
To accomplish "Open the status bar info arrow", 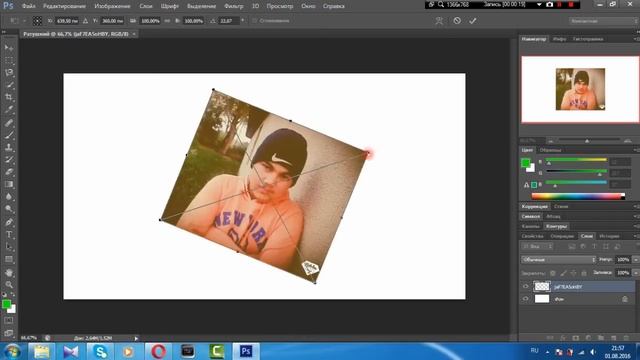I will point(136,338).
